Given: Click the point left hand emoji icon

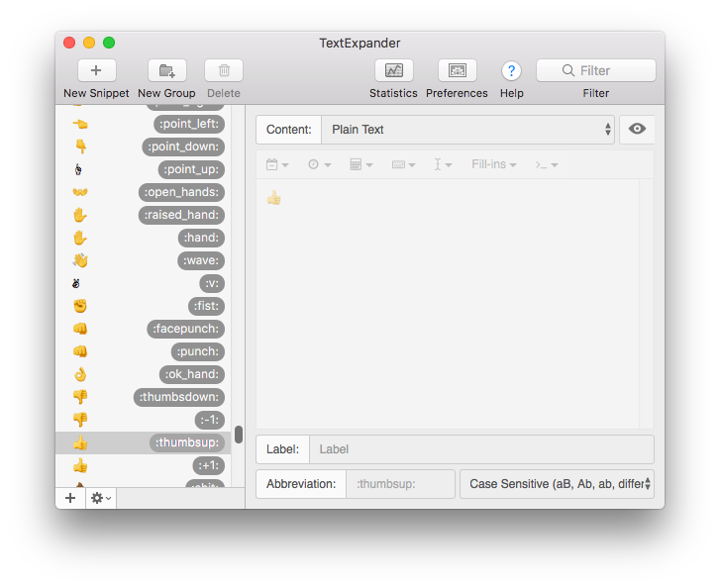Looking at the screenshot, I should [80, 124].
